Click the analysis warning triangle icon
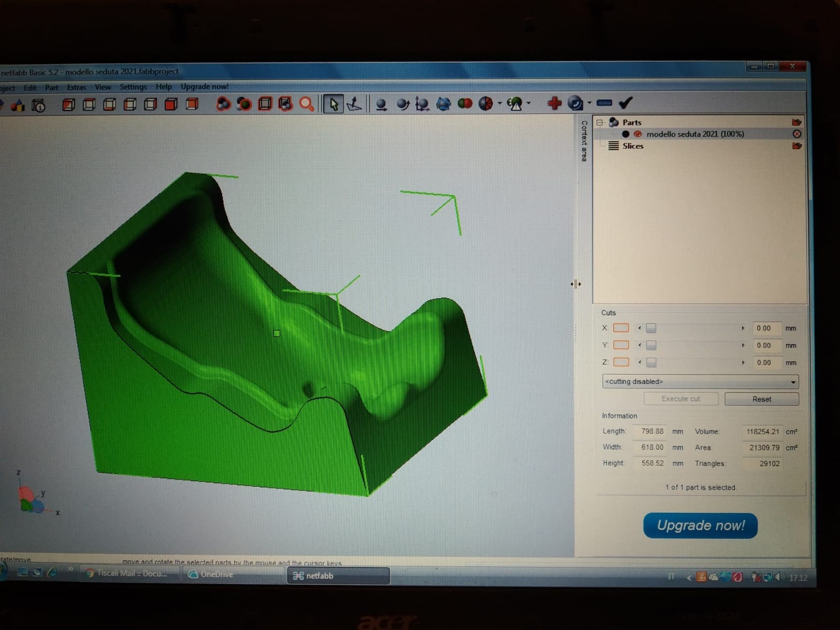 [515, 103]
